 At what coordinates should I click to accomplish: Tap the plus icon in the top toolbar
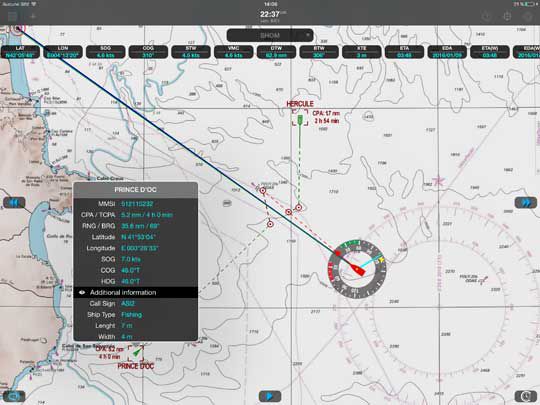tap(33, 16)
